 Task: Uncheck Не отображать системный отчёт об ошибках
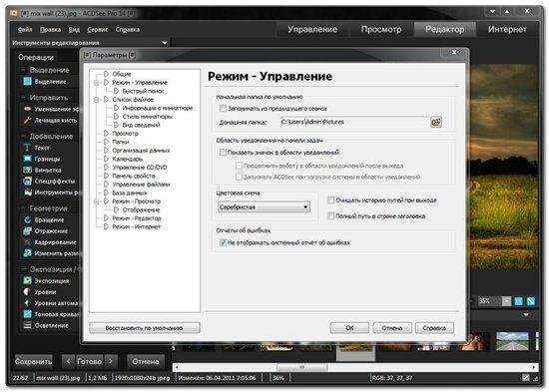[x=223, y=242]
